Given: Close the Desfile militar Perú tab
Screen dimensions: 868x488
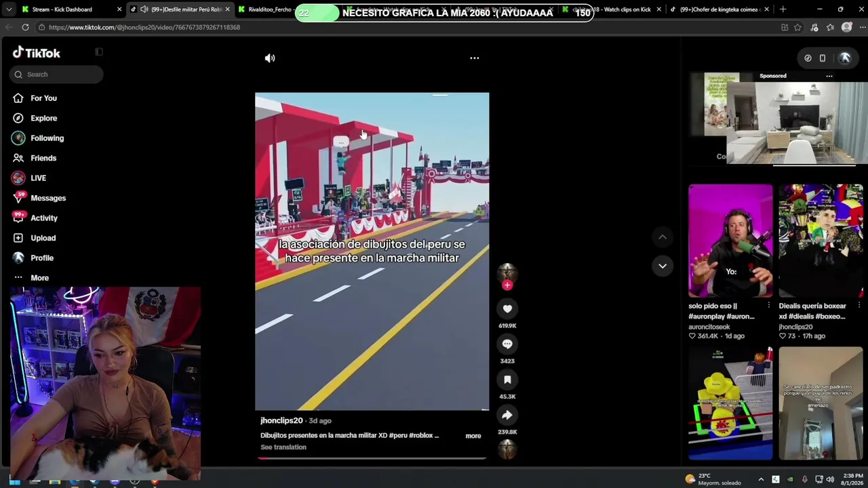Looking at the screenshot, I should pos(227,9).
